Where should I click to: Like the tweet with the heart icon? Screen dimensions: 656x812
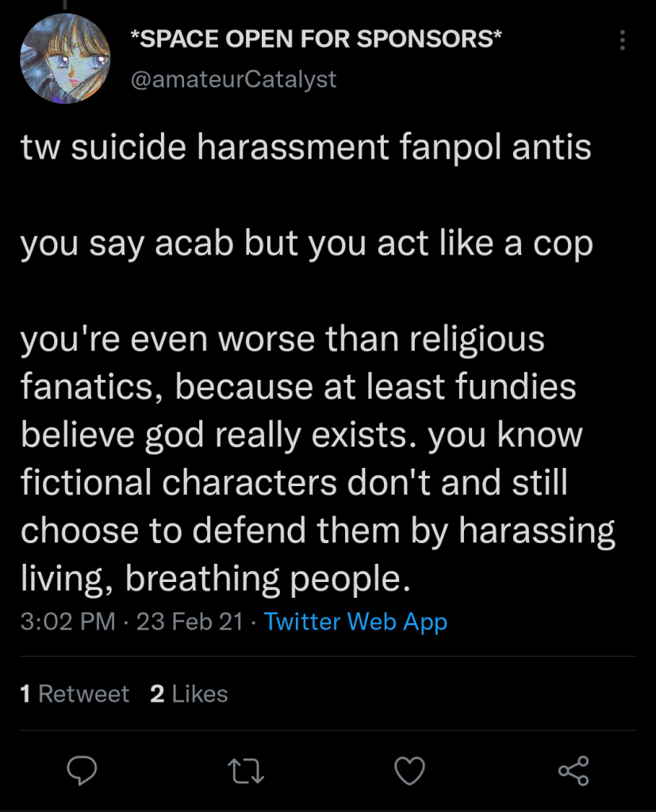410,770
